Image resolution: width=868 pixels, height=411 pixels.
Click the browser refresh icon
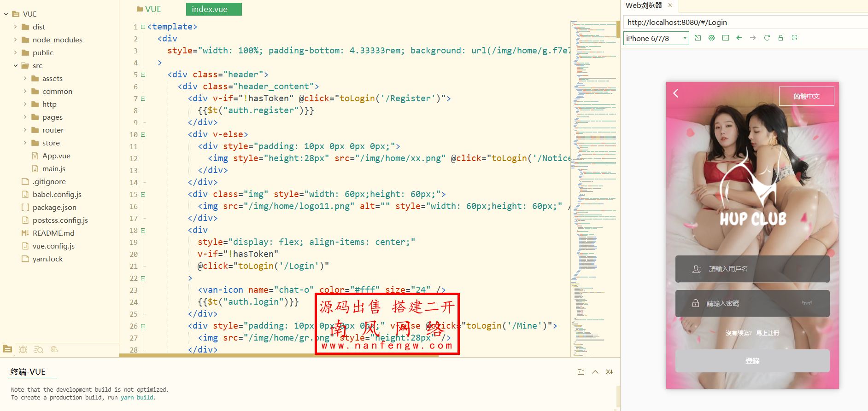tap(767, 38)
